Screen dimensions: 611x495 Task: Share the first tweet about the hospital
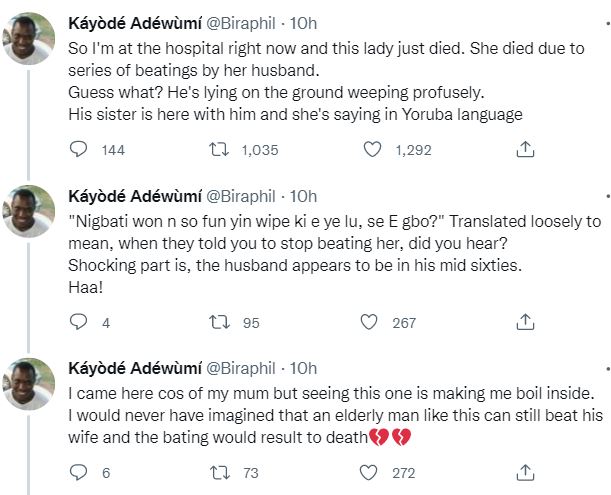[524, 149]
